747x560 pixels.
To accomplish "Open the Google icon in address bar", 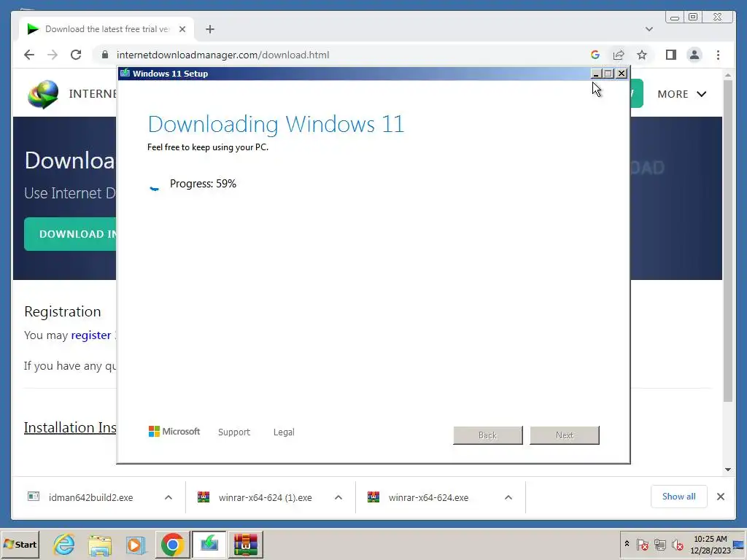I will tap(595, 55).
